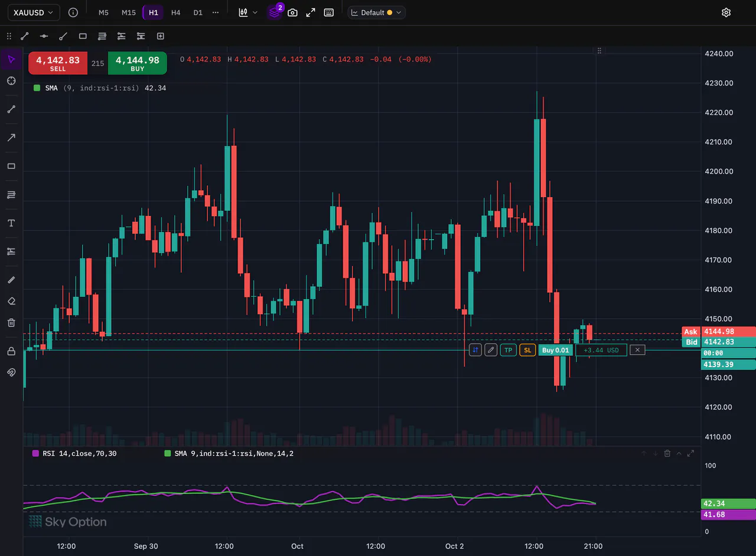Set take profit with the TP button

point(509,350)
